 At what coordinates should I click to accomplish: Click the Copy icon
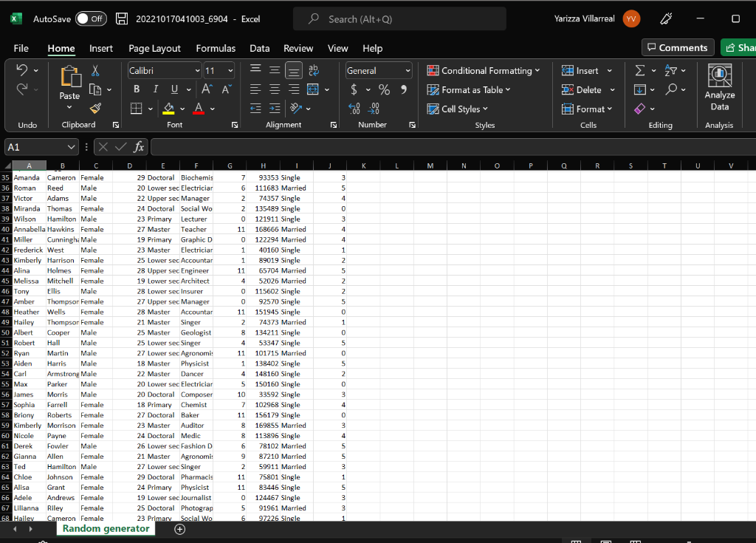click(95, 90)
